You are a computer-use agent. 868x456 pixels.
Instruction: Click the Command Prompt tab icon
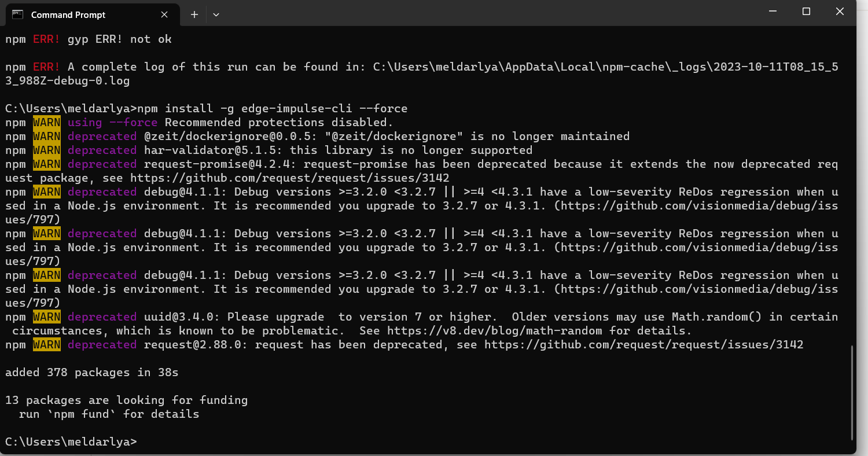tap(18, 14)
